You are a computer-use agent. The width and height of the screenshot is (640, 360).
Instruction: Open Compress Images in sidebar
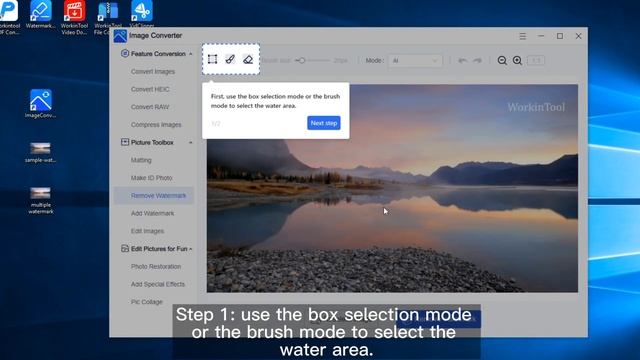(156, 124)
